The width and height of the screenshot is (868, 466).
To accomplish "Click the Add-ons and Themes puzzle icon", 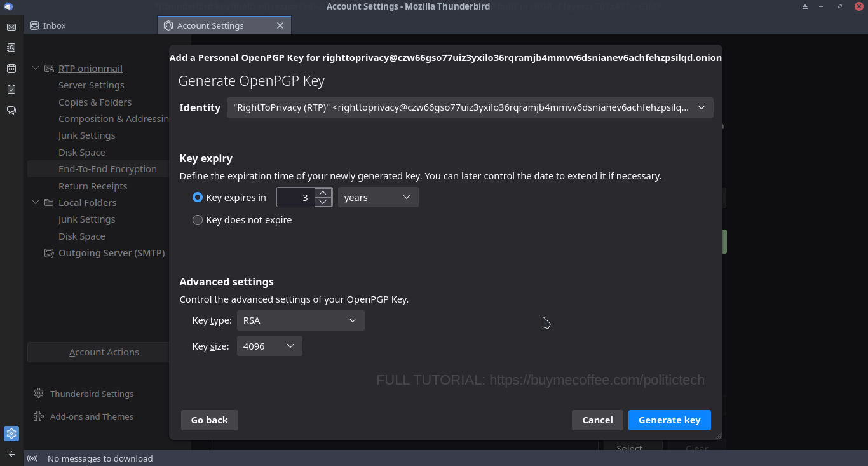I will [39, 416].
